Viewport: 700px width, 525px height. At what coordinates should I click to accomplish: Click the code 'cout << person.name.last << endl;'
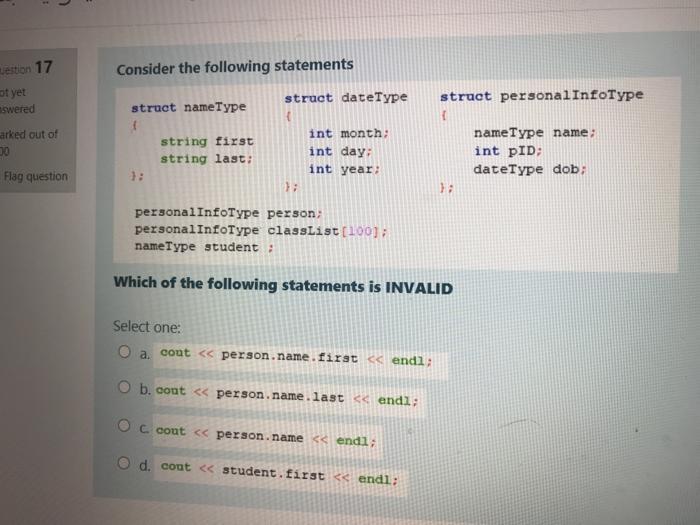(x=287, y=396)
